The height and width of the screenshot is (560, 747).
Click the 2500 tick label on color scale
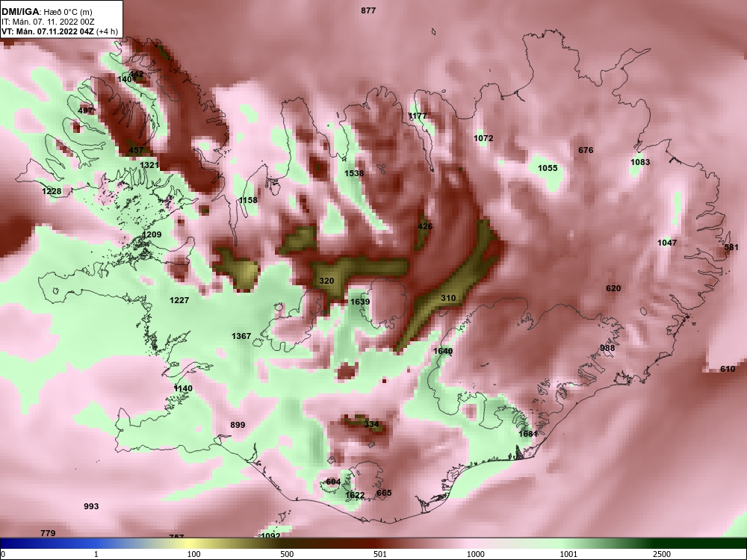coord(662,554)
